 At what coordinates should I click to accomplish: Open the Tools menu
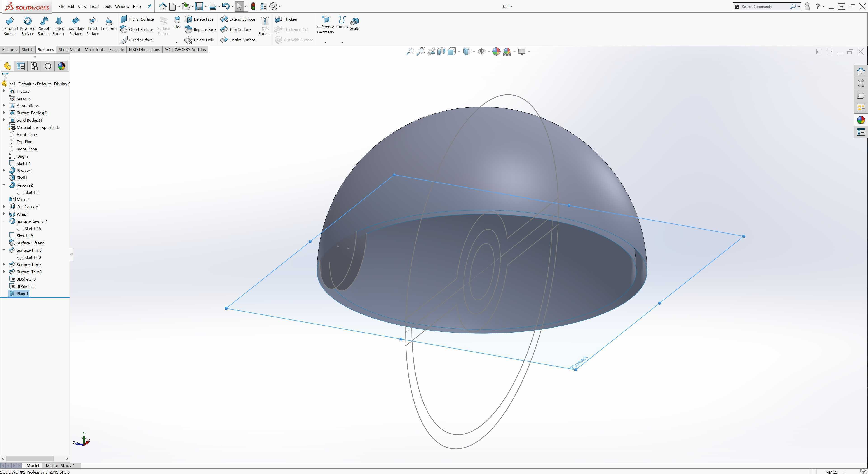[x=107, y=6]
